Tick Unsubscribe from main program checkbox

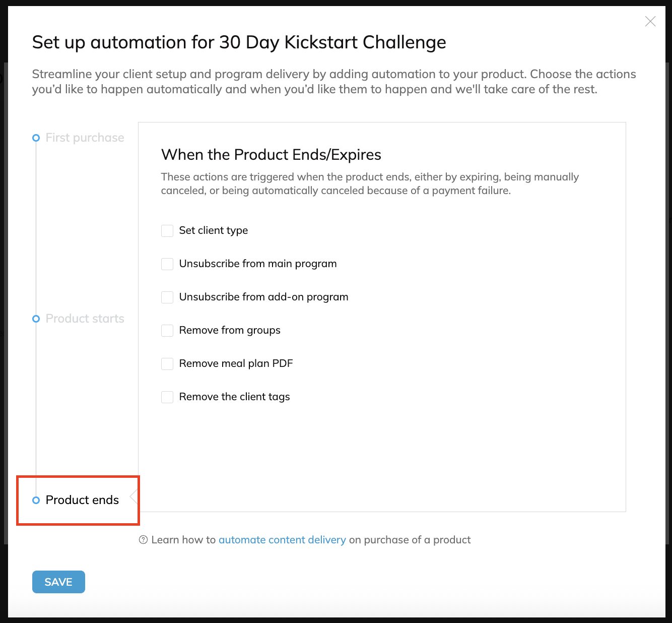167,264
